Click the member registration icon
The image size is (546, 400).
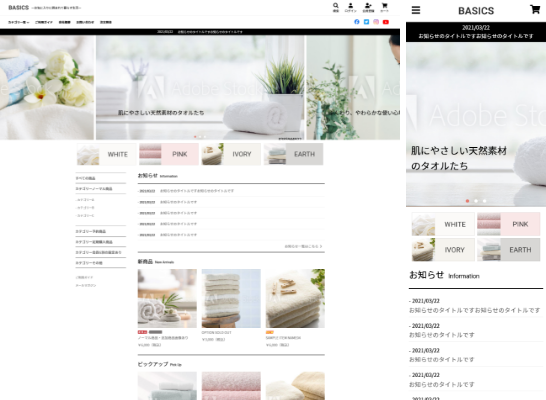coord(368,6)
